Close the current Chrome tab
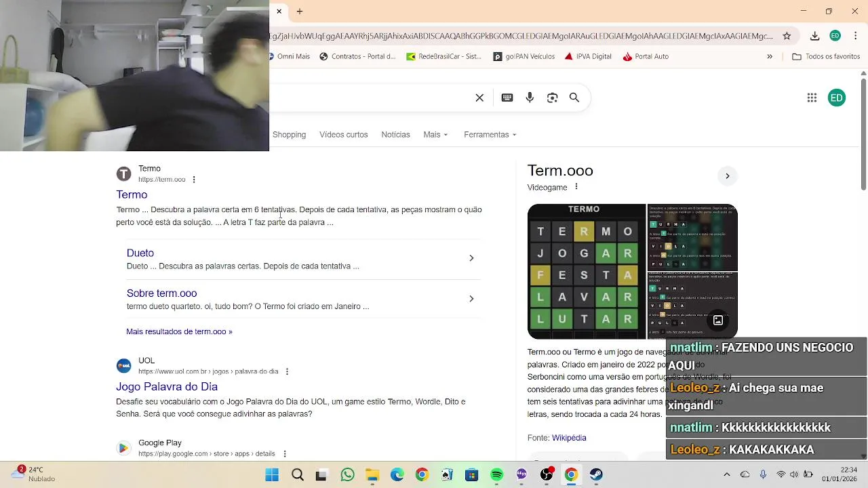868x488 pixels. tap(279, 11)
